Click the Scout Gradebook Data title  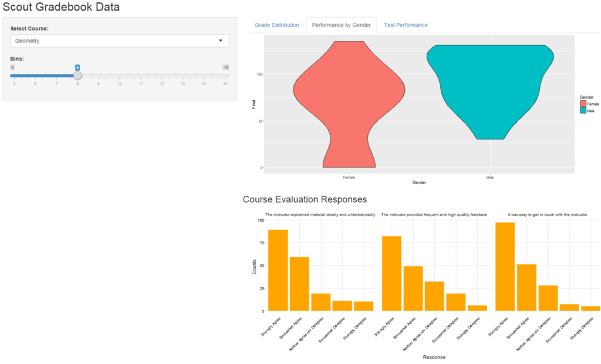61,8
